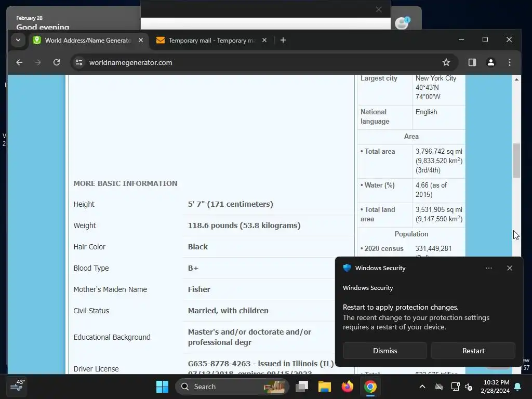
Task: Close the World Address/Name Generator tab
Action: (141, 40)
